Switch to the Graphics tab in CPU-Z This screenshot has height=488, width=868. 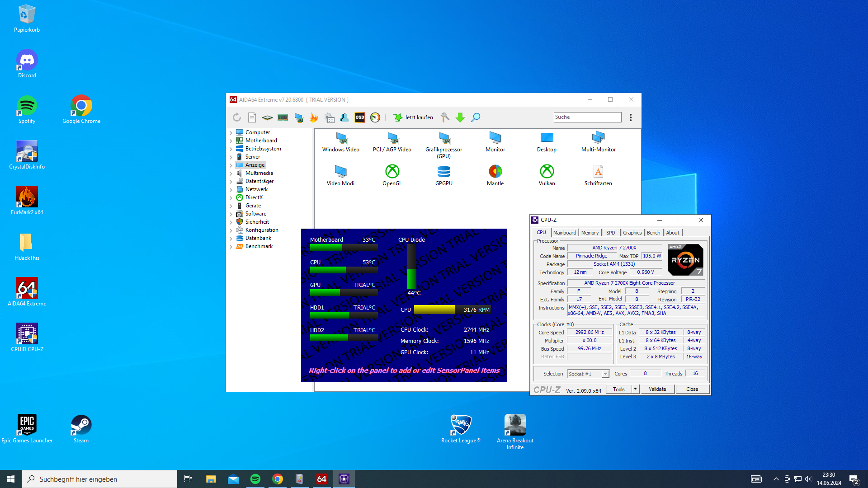[632, 233]
